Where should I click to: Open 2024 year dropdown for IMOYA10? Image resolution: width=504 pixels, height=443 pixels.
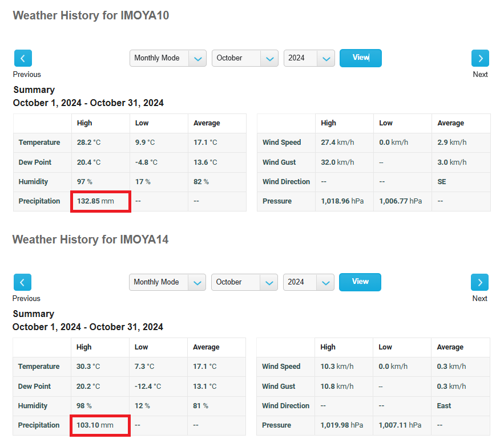click(309, 58)
